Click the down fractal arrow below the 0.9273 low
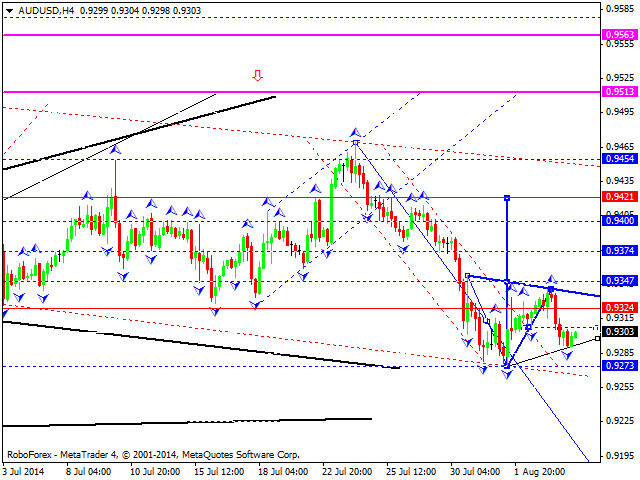The height and width of the screenshot is (480, 640). [507, 374]
